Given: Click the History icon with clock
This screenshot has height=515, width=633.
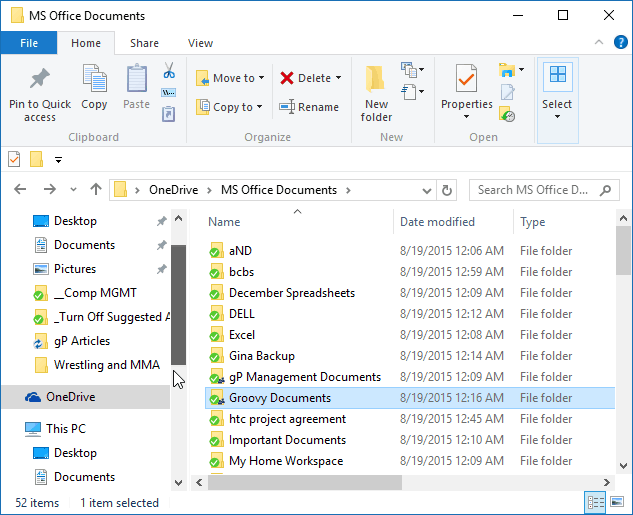Looking at the screenshot, I should pos(507,114).
